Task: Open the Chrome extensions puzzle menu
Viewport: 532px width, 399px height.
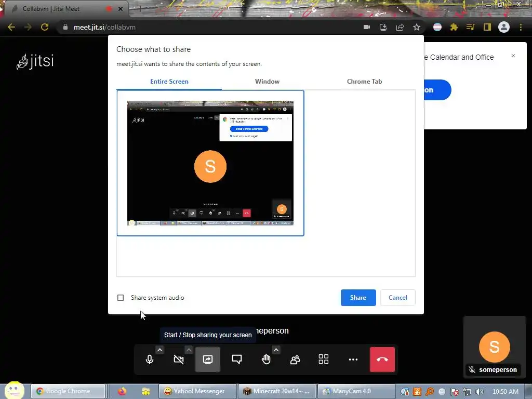Action: (x=454, y=27)
